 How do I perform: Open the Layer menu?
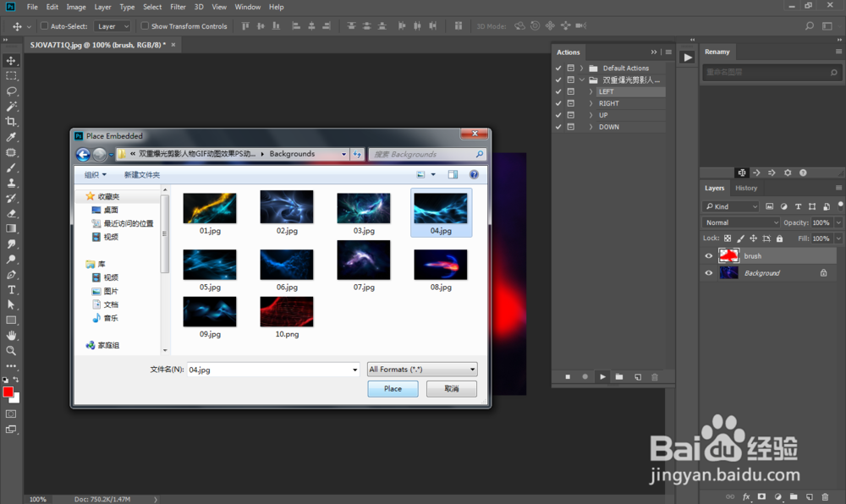tap(102, 7)
